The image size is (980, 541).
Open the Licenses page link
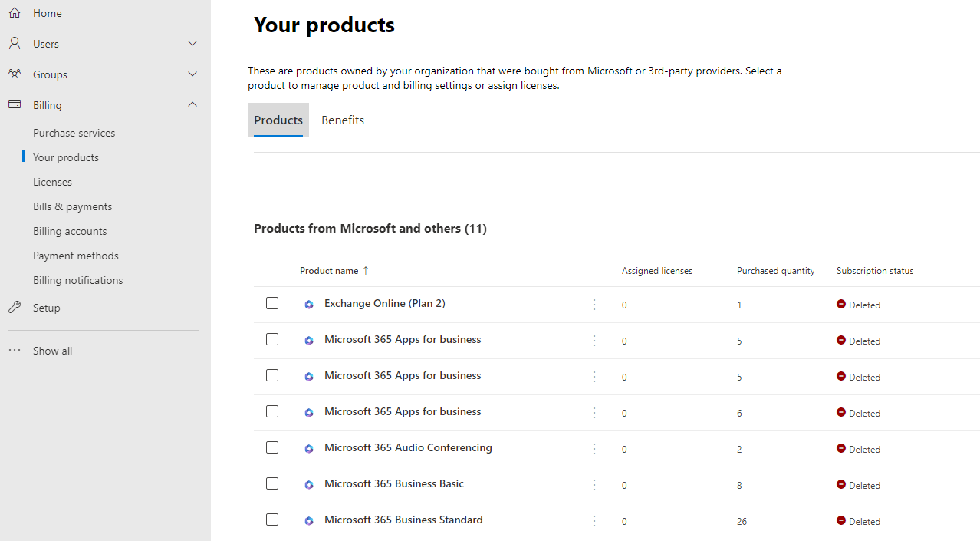[x=52, y=181]
